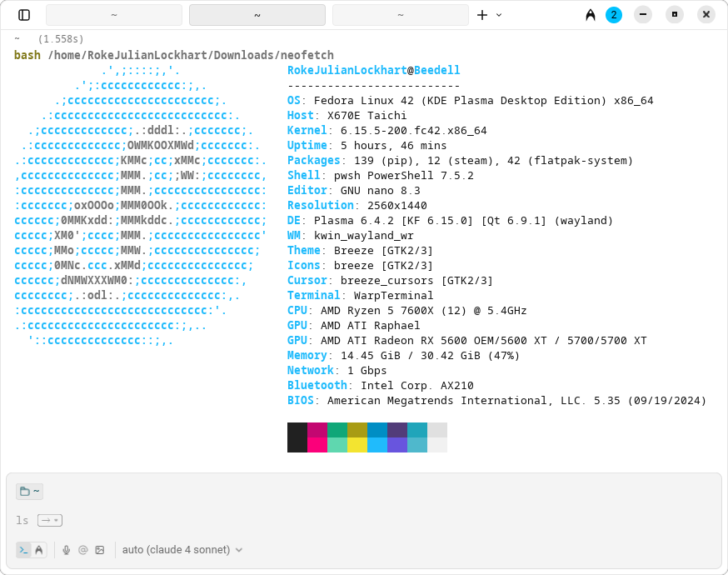Screen dimensions: 728x575
Task: Click the olive color block
Action: tap(357, 430)
